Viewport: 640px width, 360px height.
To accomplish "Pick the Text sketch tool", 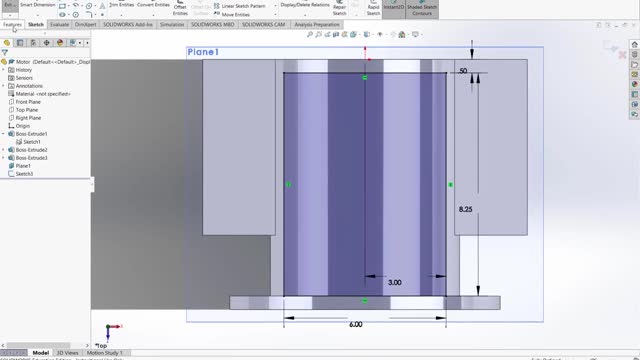I will pos(102,6).
